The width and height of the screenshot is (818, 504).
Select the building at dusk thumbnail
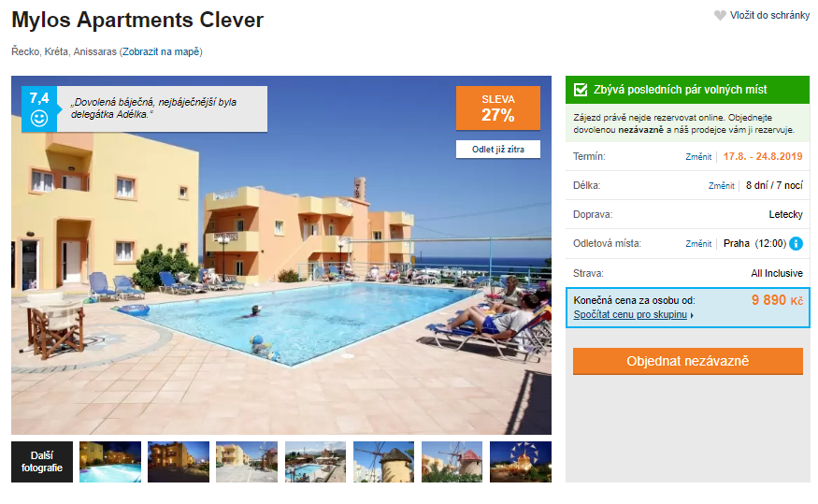(x=179, y=462)
